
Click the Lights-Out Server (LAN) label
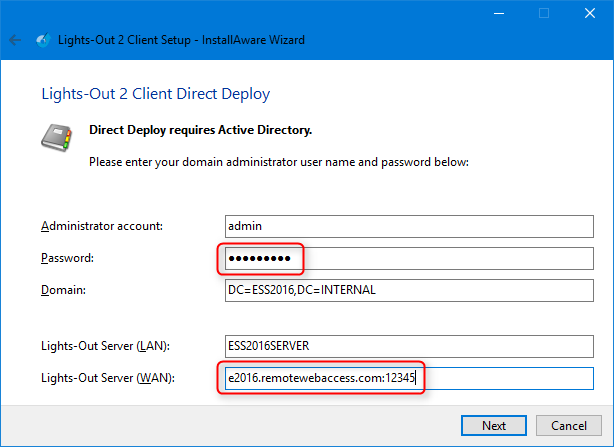click(x=105, y=346)
